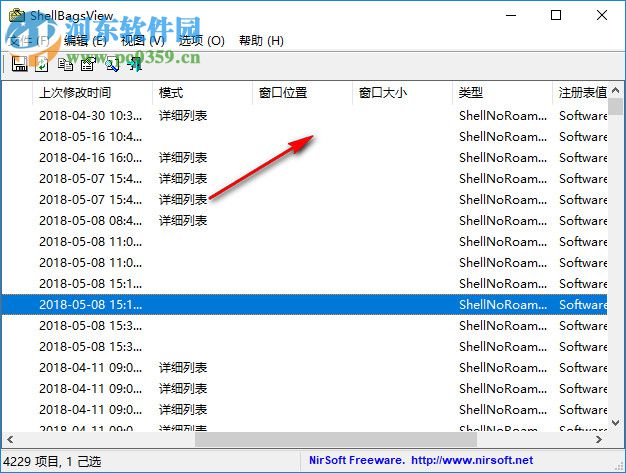The image size is (626, 473).
Task: Click the horizontal scrollbar right arrow
Action: (x=598, y=439)
